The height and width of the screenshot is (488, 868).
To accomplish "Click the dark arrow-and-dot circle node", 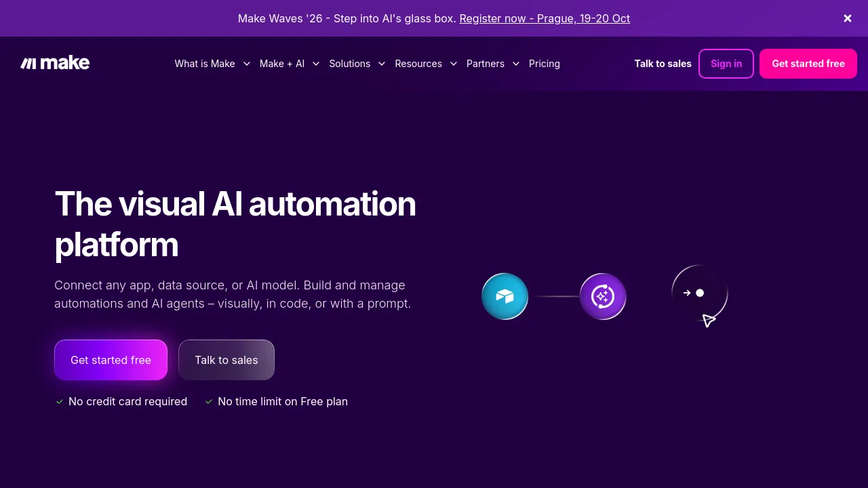I will (x=699, y=293).
